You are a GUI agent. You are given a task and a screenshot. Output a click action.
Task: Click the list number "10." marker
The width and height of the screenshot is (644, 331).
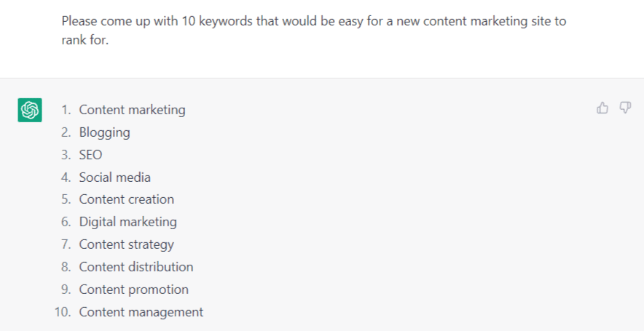click(x=63, y=312)
